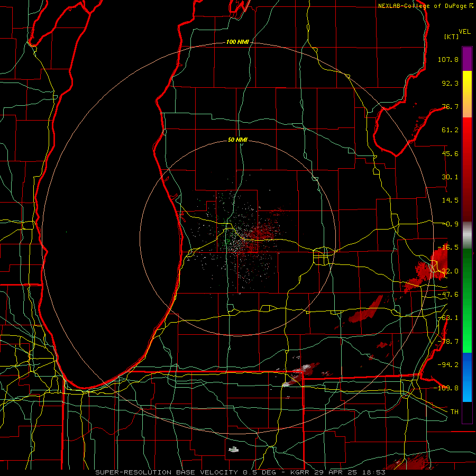
Task: Click the 14.5 velocity scale value
Action: click(x=450, y=200)
